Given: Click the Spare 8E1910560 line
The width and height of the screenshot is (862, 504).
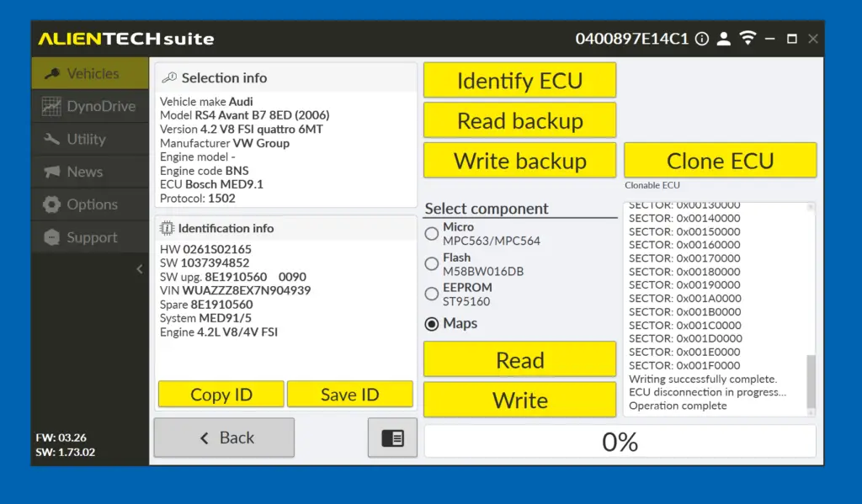Looking at the screenshot, I should (x=206, y=305).
